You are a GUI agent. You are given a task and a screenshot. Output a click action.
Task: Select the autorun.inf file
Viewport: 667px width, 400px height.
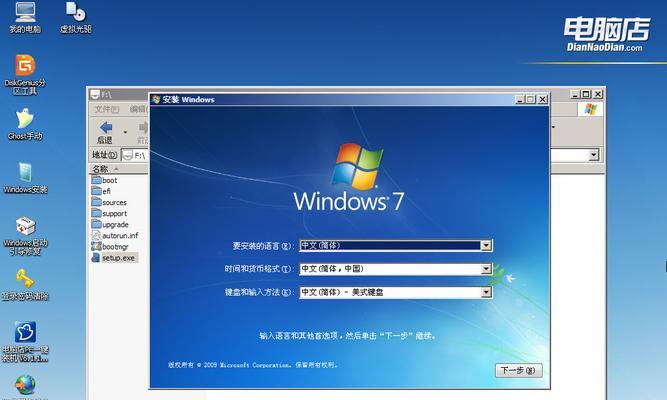[x=119, y=235]
